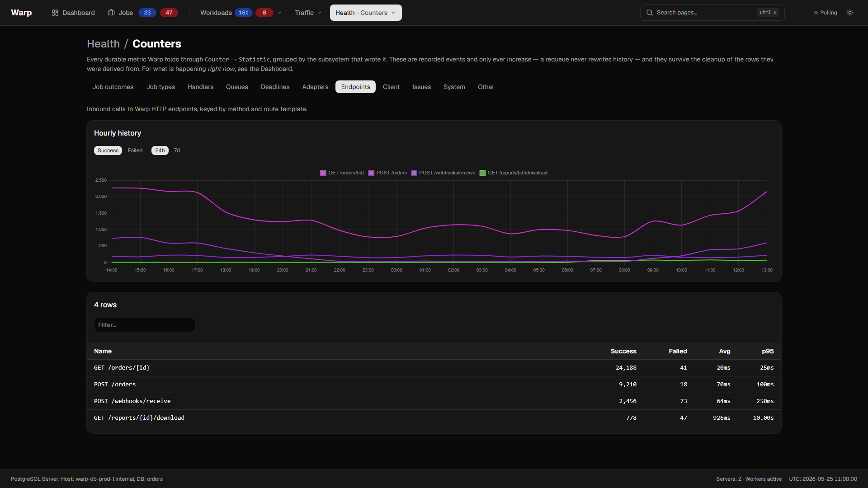Click the blue 161 Workloads badge

click(244, 13)
